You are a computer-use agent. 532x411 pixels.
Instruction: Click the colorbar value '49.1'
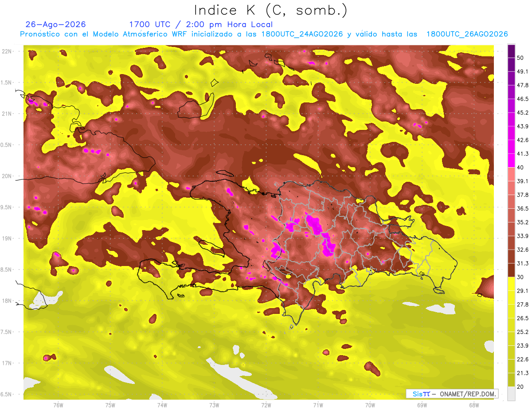coord(523,71)
